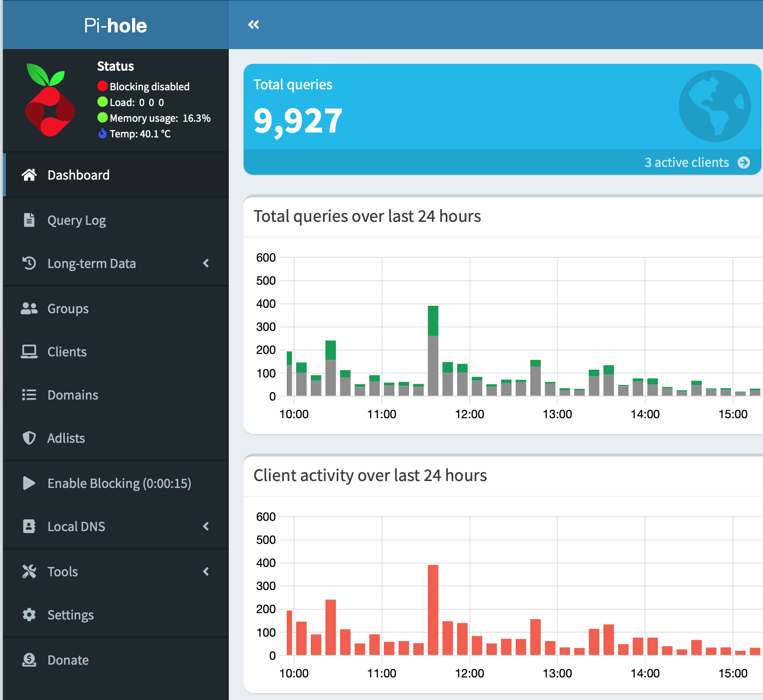Screen dimensions: 763x700
Task: Click the Groups people icon
Action: coord(29,308)
